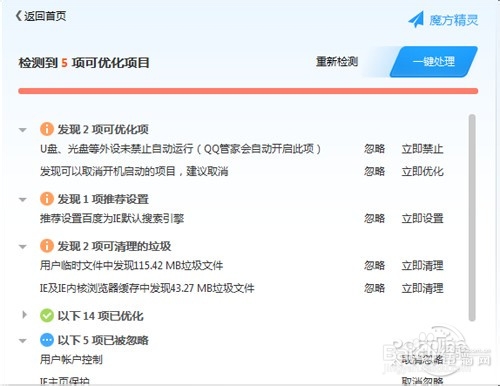Viewport: 500px width, 386px height.
Task: Click 立即清理 for 115.42 MB temp files
Action: click(x=422, y=265)
